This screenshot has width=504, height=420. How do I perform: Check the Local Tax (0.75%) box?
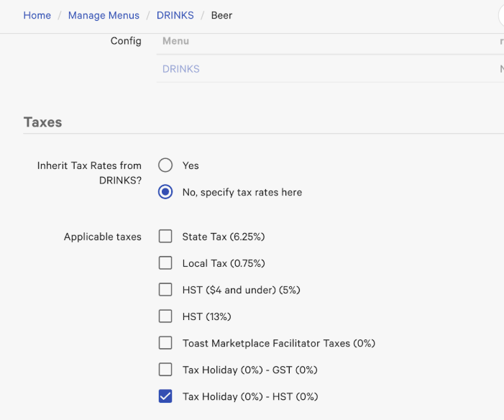tap(165, 263)
